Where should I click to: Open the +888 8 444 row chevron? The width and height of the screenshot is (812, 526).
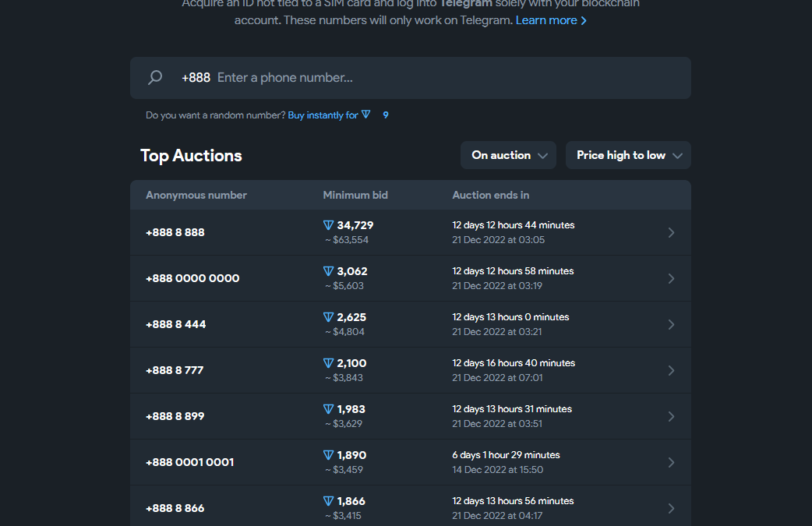pyautogui.click(x=671, y=325)
